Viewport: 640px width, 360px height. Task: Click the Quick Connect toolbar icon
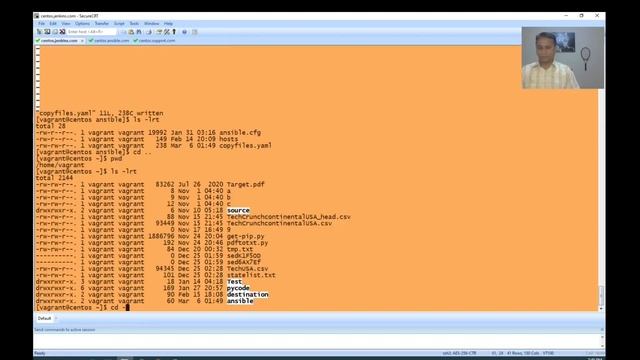(55, 31)
